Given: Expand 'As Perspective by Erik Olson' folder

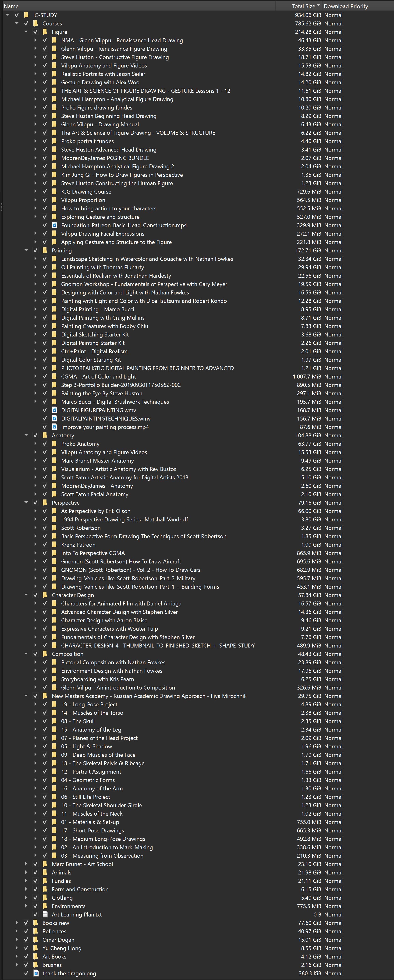Looking at the screenshot, I should 35,511.
